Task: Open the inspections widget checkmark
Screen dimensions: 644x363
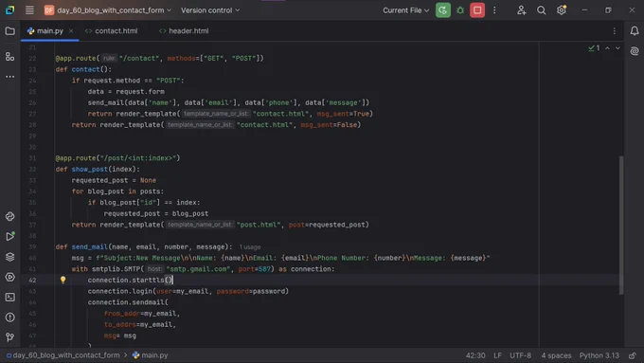Action: (594, 48)
